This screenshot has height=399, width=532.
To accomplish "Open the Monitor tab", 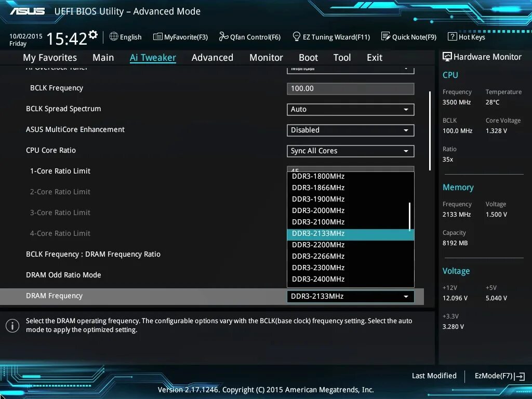I will [x=266, y=57].
